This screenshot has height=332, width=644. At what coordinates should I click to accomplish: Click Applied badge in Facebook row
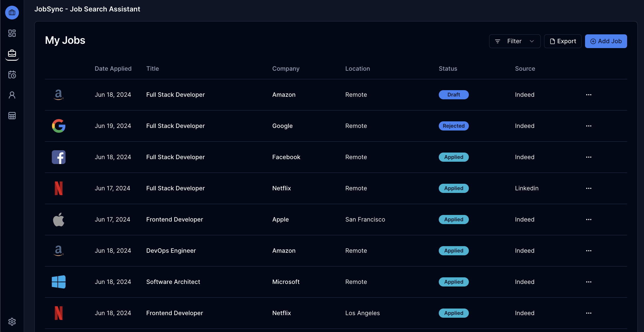[454, 157]
